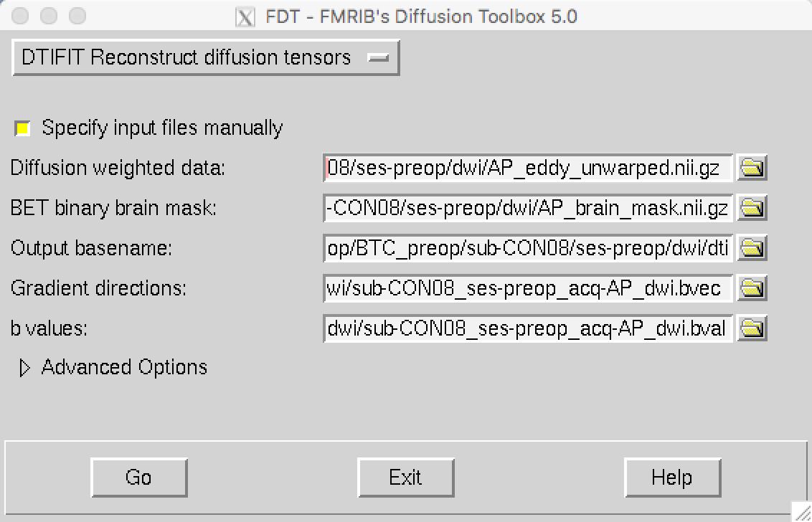The image size is (812, 522).
Task: Click the Advanced Options label
Action: 124,367
